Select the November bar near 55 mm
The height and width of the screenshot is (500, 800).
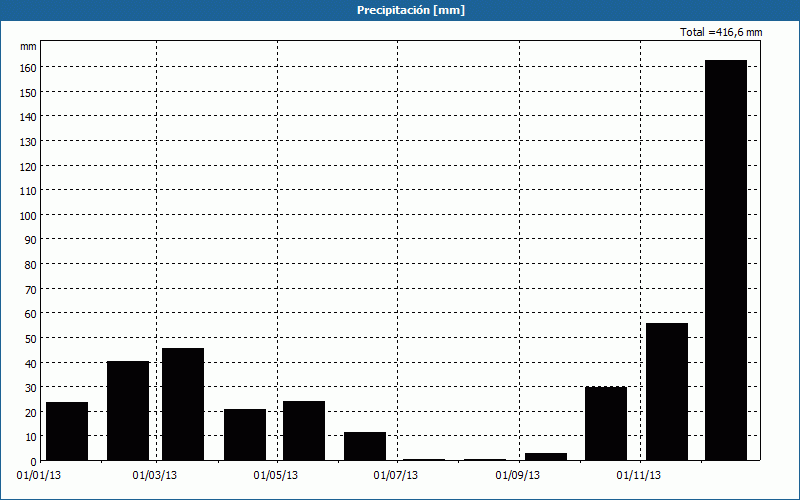(x=667, y=392)
